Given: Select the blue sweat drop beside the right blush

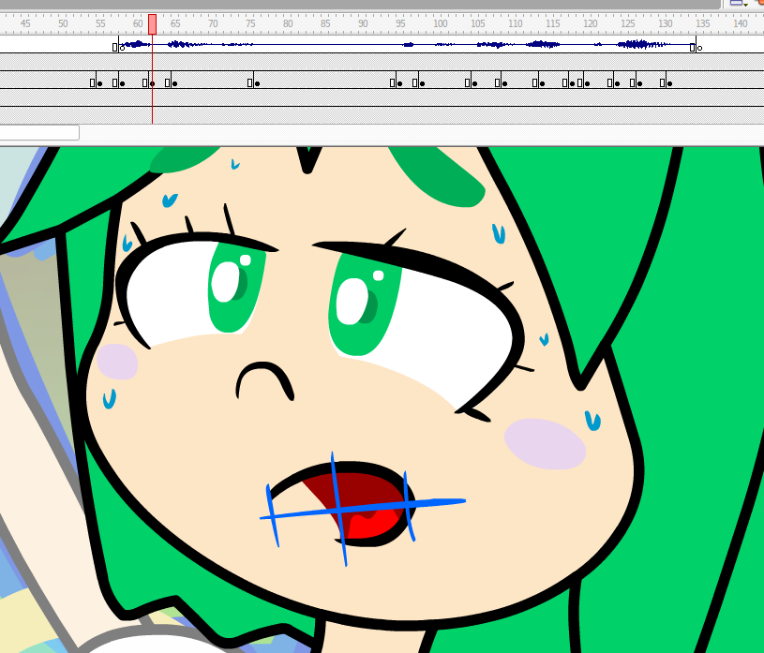Looking at the screenshot, I should tap(593, 420).
